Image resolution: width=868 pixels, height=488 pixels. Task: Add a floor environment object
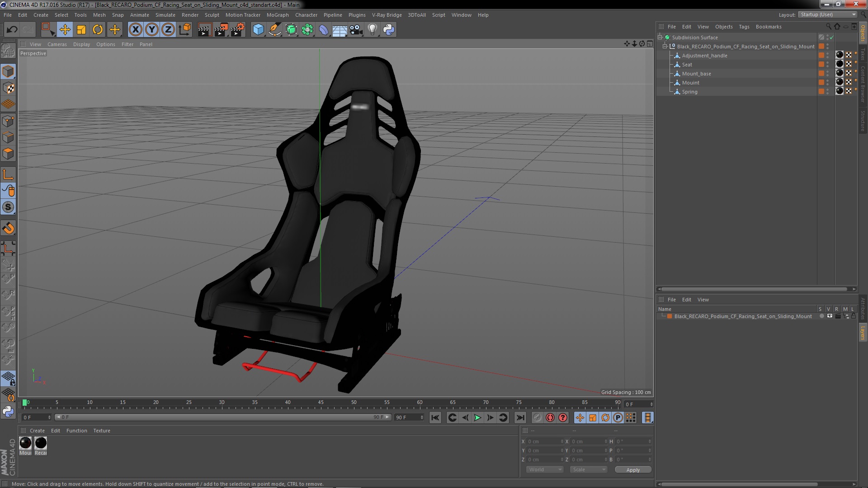(x=340, y=30)
